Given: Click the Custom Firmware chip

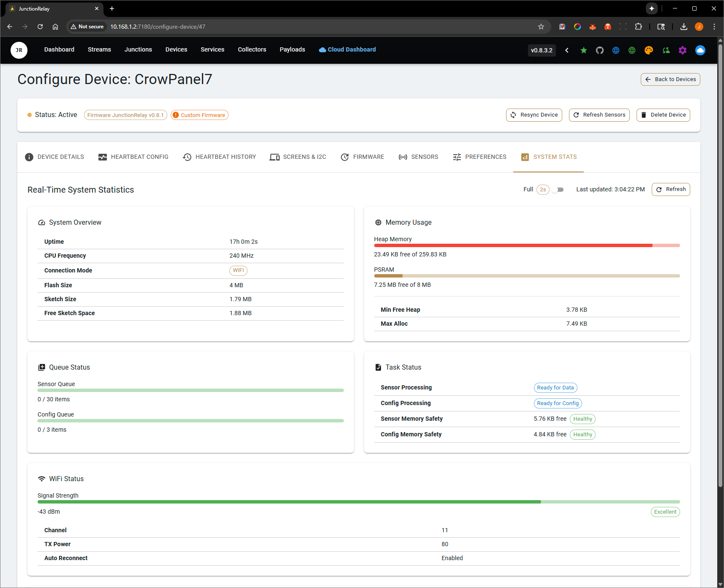Looking at the screenshot, I should pos(199,115).
